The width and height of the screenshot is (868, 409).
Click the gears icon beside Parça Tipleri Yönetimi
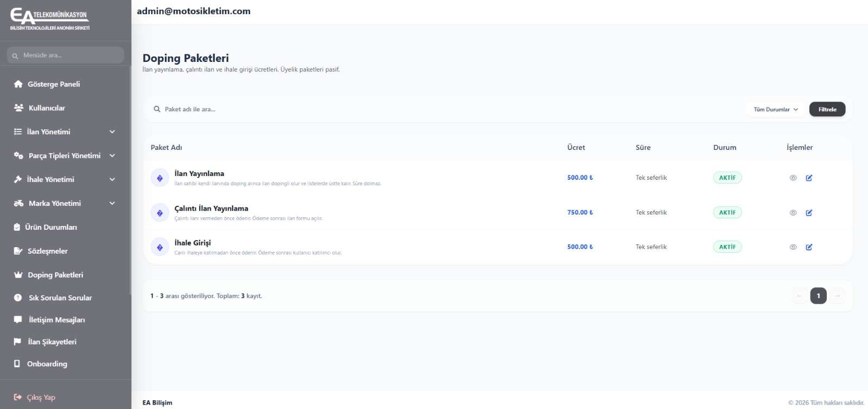[18, 156]
